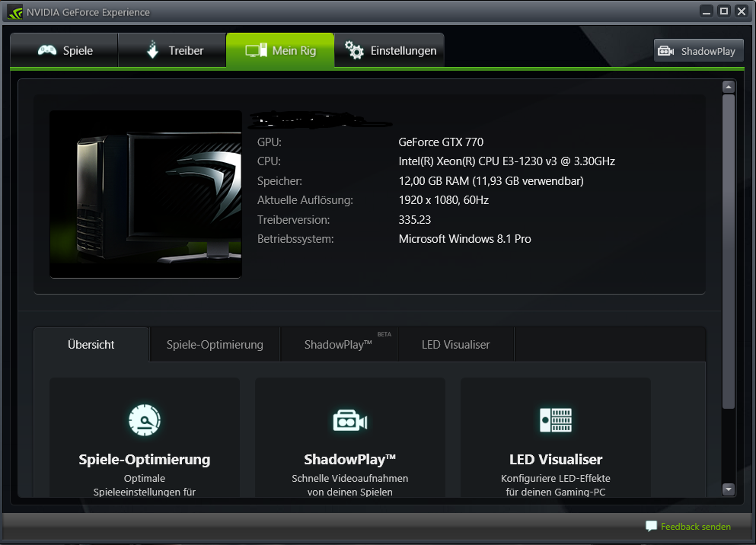Open the ShadowPlay BETA sub-tab
Screen dimensions: 756x545
(339, 345)
